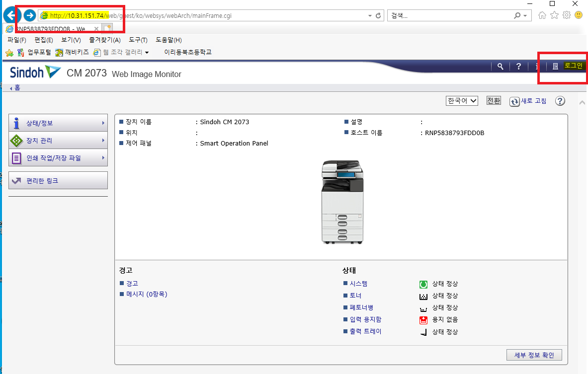Open the 도구(T) menu

138,40
